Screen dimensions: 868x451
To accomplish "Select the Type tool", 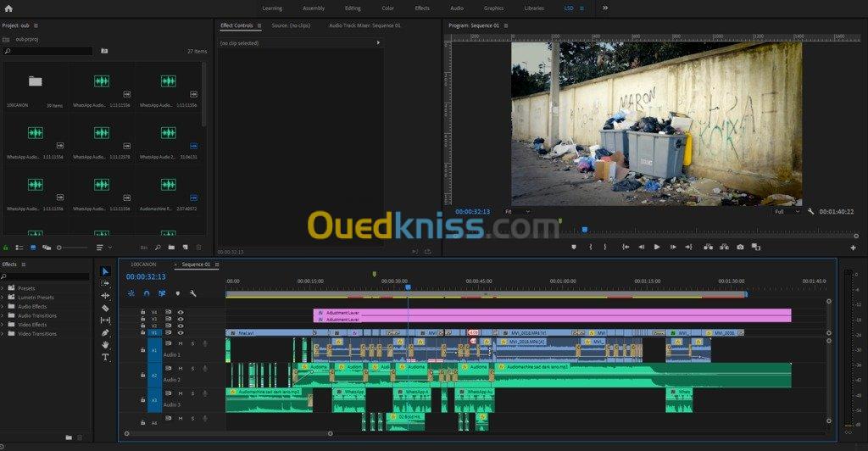I will pos(105,357).
